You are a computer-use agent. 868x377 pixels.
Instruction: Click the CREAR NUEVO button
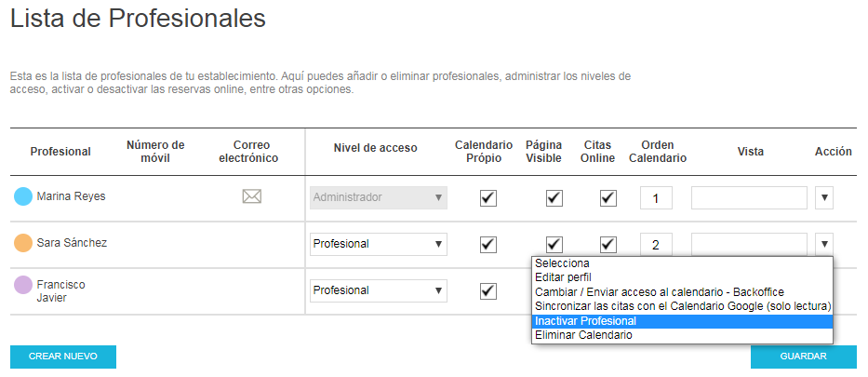pyautogui.click(x=63, y=357)
